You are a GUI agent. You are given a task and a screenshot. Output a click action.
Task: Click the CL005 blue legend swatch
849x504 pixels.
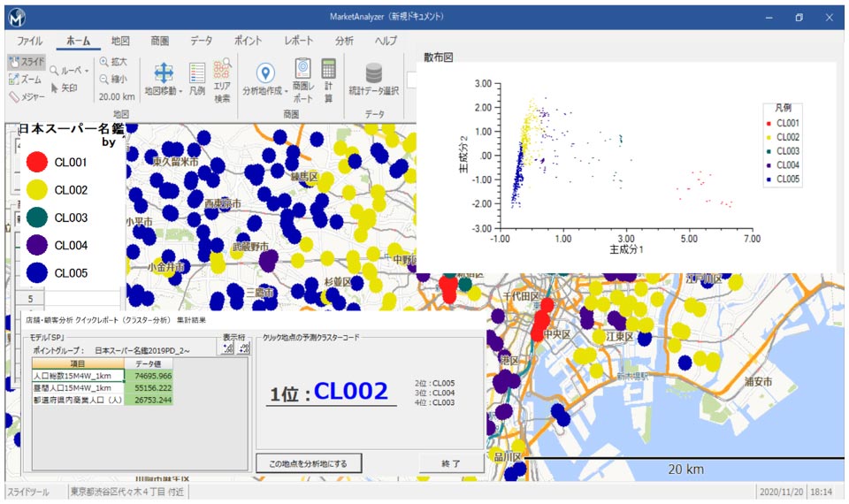click(37, 272)
